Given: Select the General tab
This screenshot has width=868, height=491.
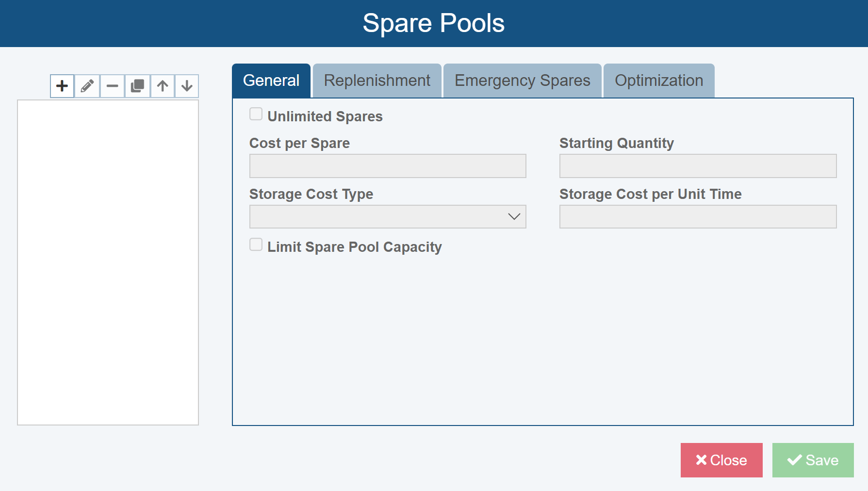Looking at the screenshot, I should pyautogui.click(x=271, y=81).
